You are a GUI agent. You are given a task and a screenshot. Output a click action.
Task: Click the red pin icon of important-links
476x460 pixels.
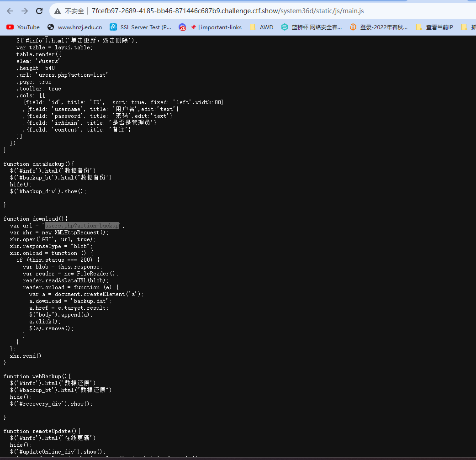pyautogui.click(x=193, y=27)
